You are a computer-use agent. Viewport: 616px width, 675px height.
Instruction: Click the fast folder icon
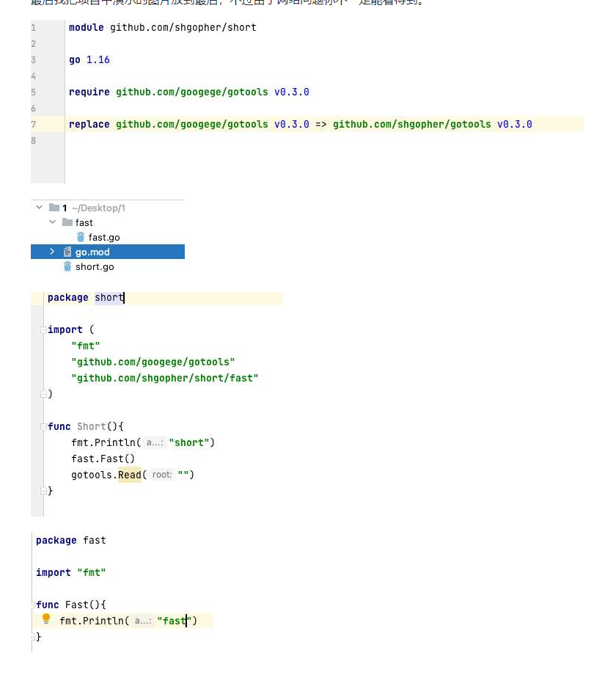[67, 222]
